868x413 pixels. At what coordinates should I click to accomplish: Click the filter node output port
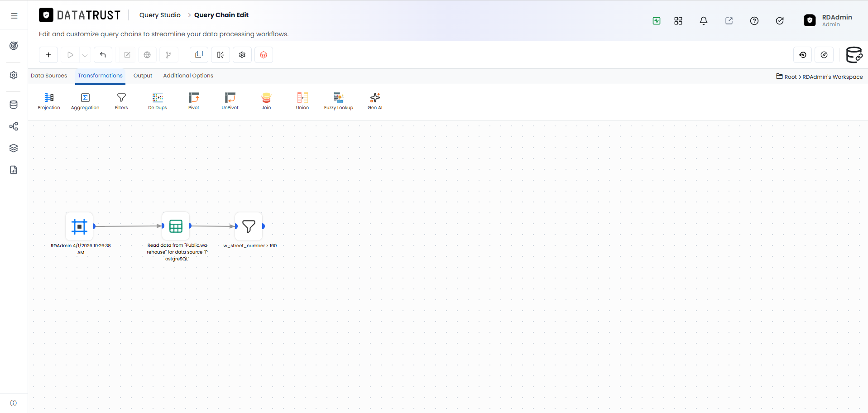click(264, 226)
